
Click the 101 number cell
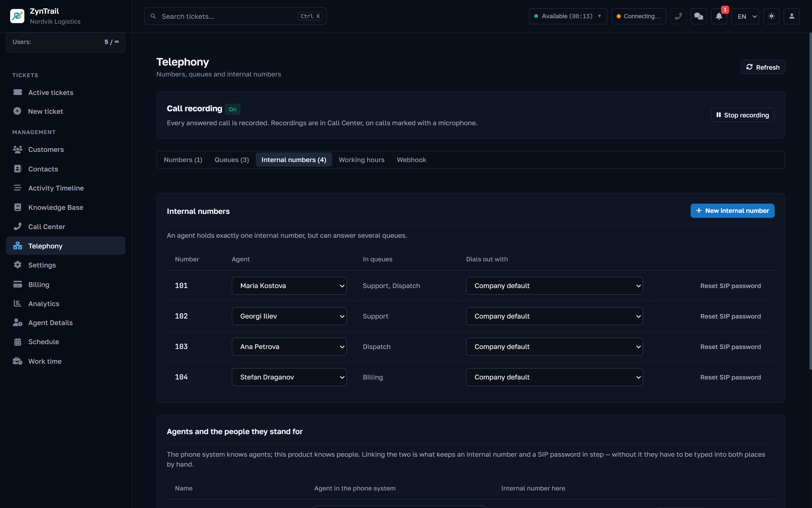coord(181,285)
